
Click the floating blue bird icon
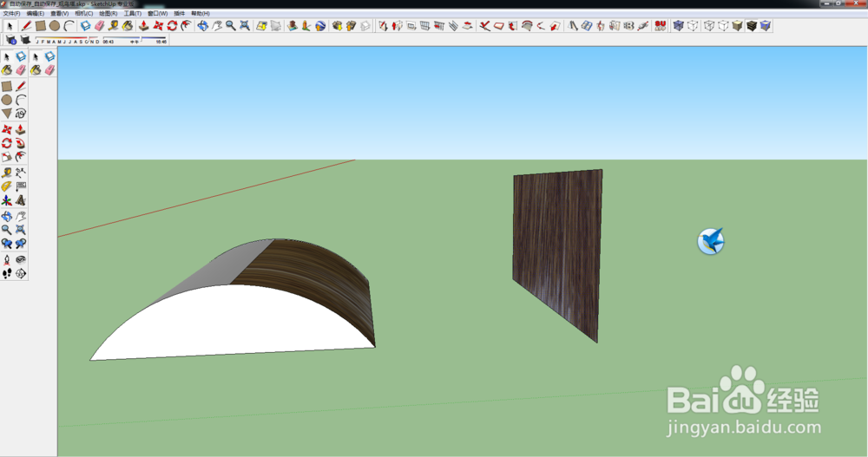point(711,241)
